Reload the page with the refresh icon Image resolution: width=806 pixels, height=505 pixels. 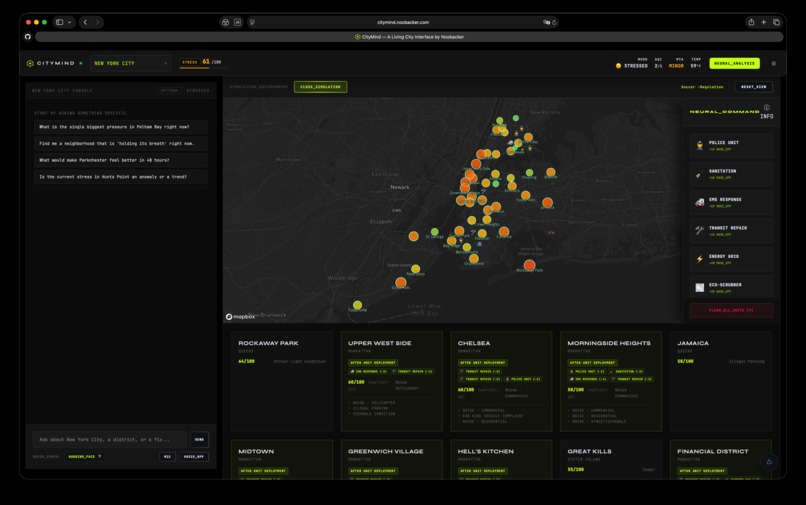click(554, 22)
